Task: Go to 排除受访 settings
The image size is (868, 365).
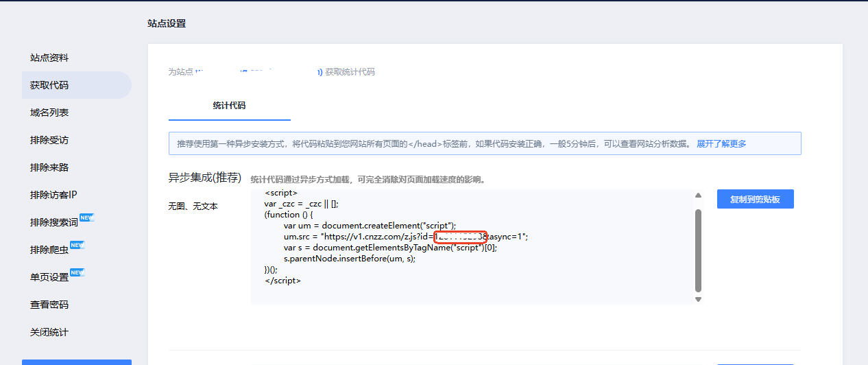Action: pos(49,140)
